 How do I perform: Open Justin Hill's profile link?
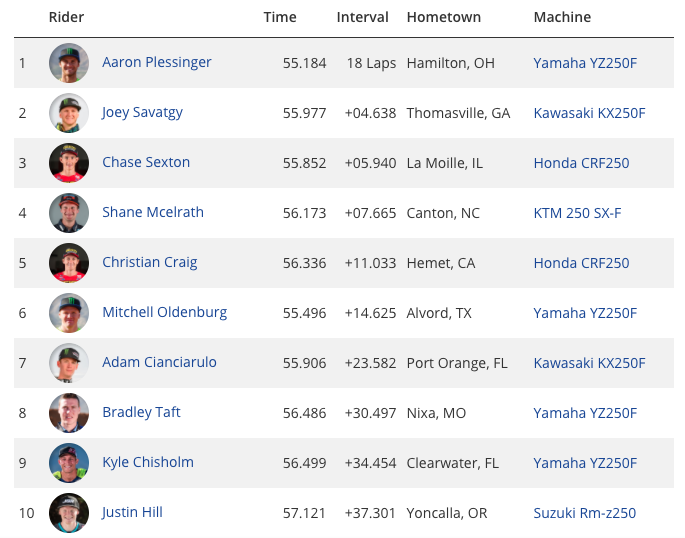coord(132,512)
